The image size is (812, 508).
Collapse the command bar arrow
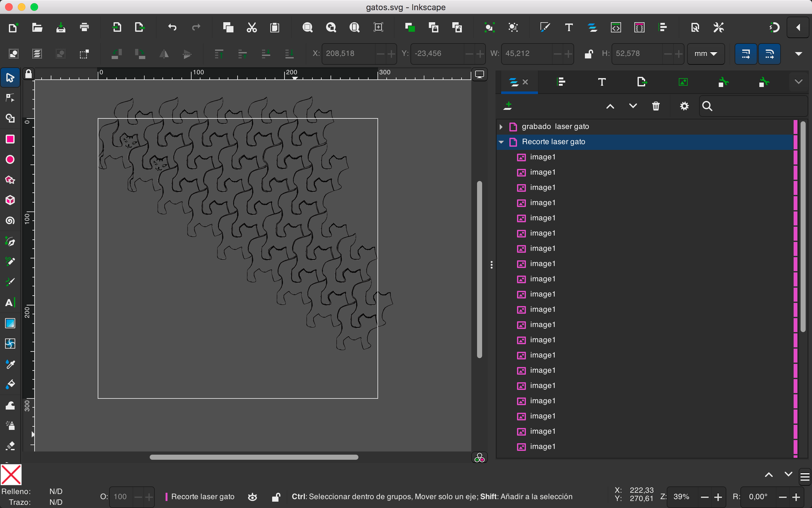(x=798, y=27)
